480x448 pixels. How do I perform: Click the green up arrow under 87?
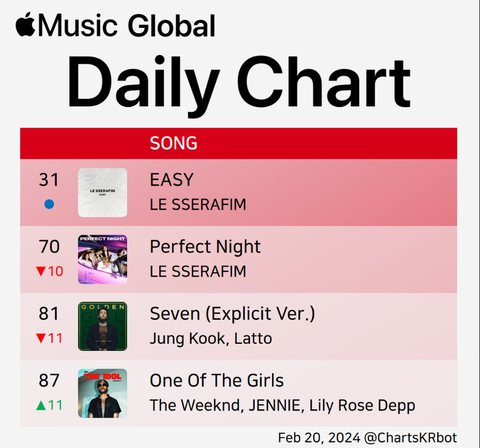click(x=41, y=405)
